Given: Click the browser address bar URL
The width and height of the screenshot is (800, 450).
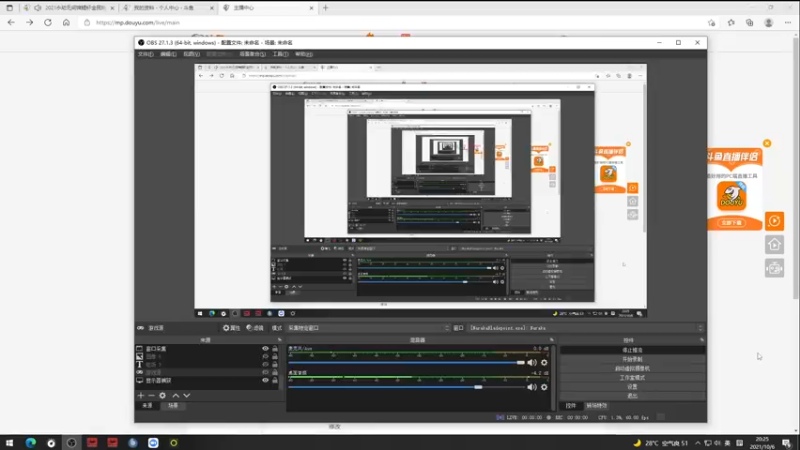Looking at the screenshot, I should 138,22.
